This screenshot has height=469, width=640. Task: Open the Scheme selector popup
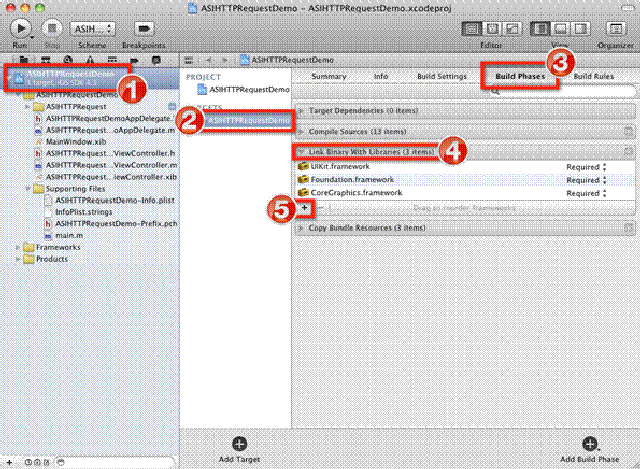[93, 29]
